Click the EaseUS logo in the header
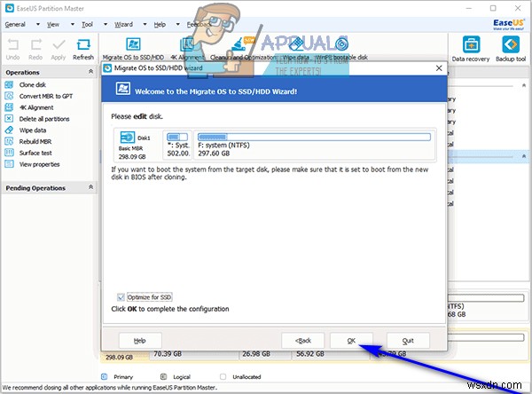This screenshot has width=532, height=394. click(x=509, y=24)
